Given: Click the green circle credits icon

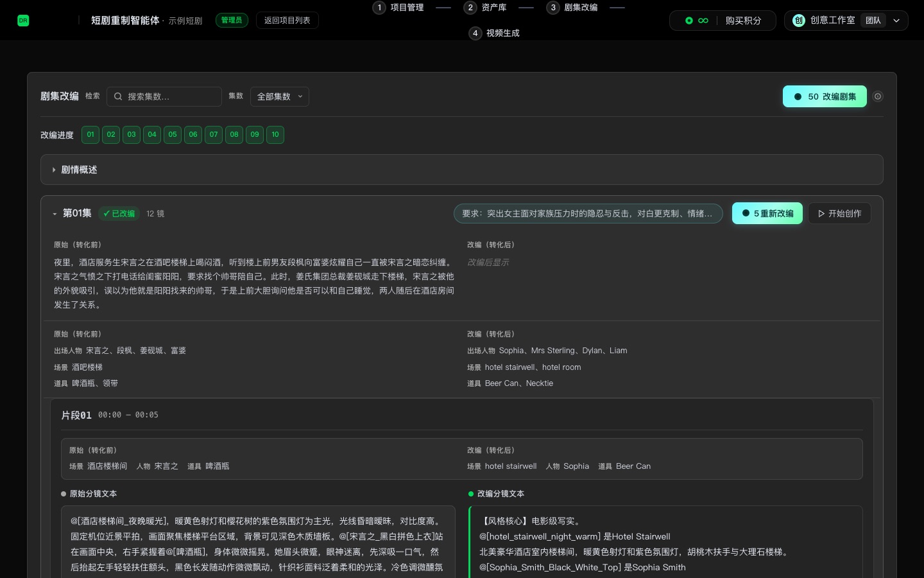Looking at the screenshot, I should tap(689, 21).
